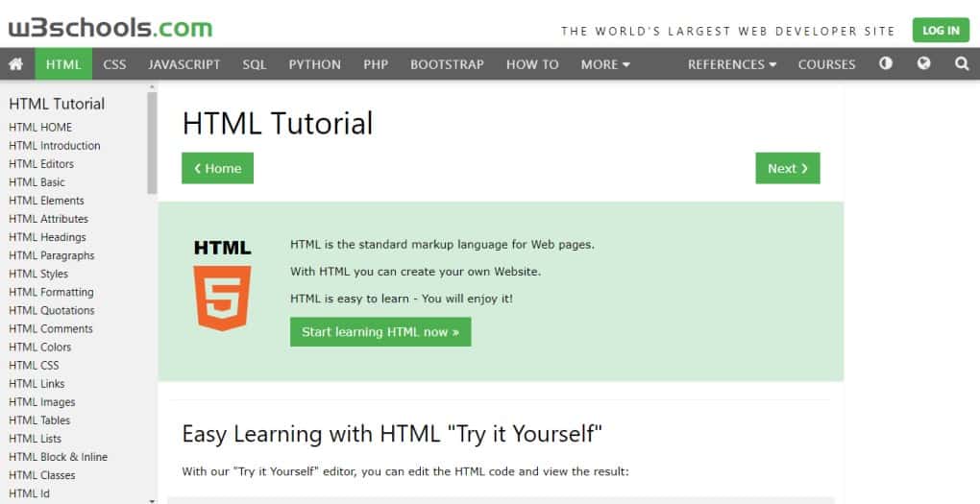Open HTML Lists in sidebar
980x504 pixels.
point(35,439)
